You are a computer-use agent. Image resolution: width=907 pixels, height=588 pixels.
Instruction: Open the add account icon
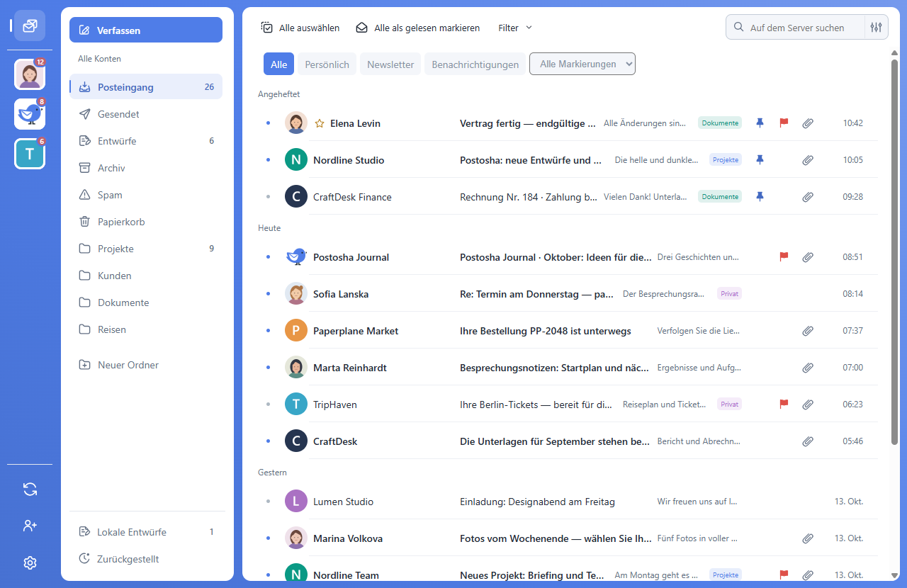click(x=30, y=526)
